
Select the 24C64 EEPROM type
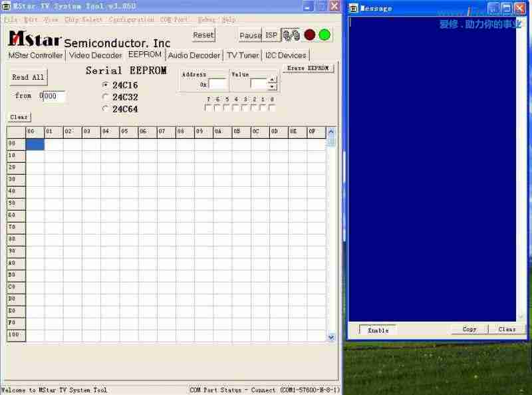pyautogui.click(x=105, y=109)
